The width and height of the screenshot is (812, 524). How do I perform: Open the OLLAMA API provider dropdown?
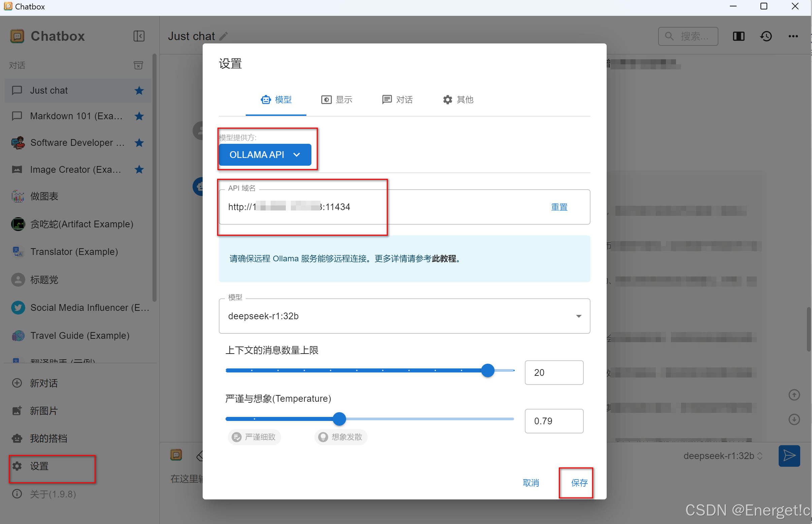pyautogui.click(x=265, y=155)
